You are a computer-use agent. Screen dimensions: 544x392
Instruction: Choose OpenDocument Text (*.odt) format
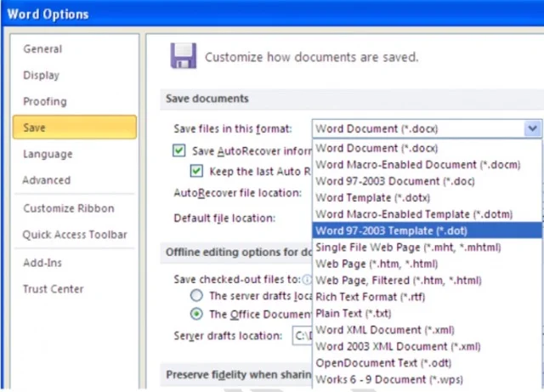(x=427, y=363)
